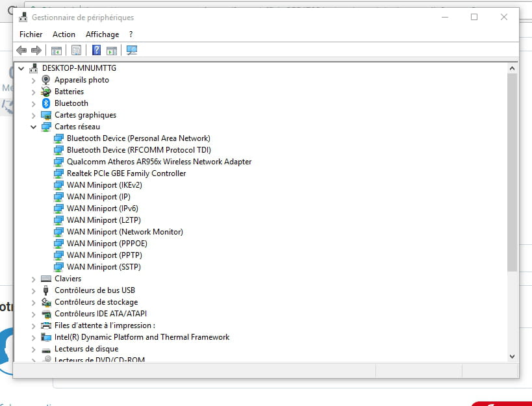
Task: Click the Properties toolbar icon
Action: (77, 51)
